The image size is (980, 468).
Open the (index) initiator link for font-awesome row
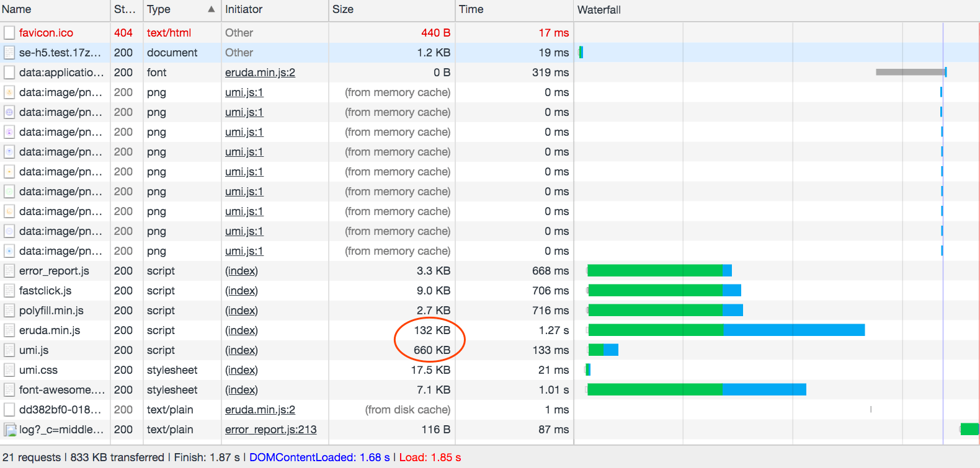[241, 390]
